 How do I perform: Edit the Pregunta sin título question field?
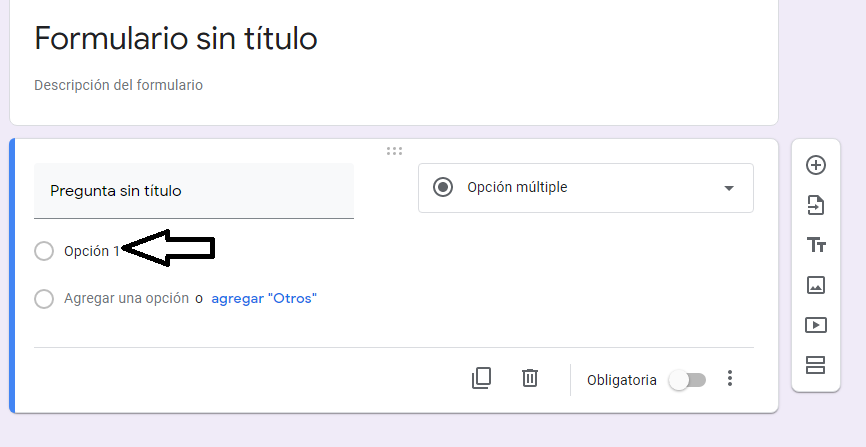[x=194, y=191]
